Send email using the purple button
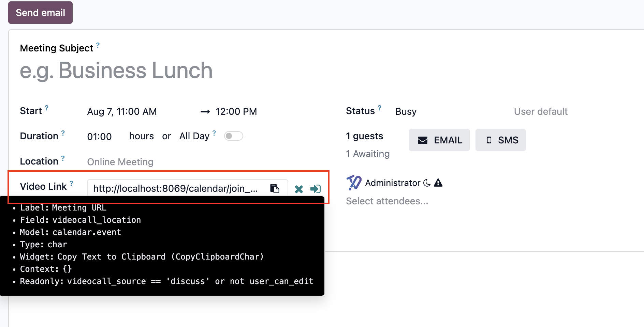 coord(40,13)
